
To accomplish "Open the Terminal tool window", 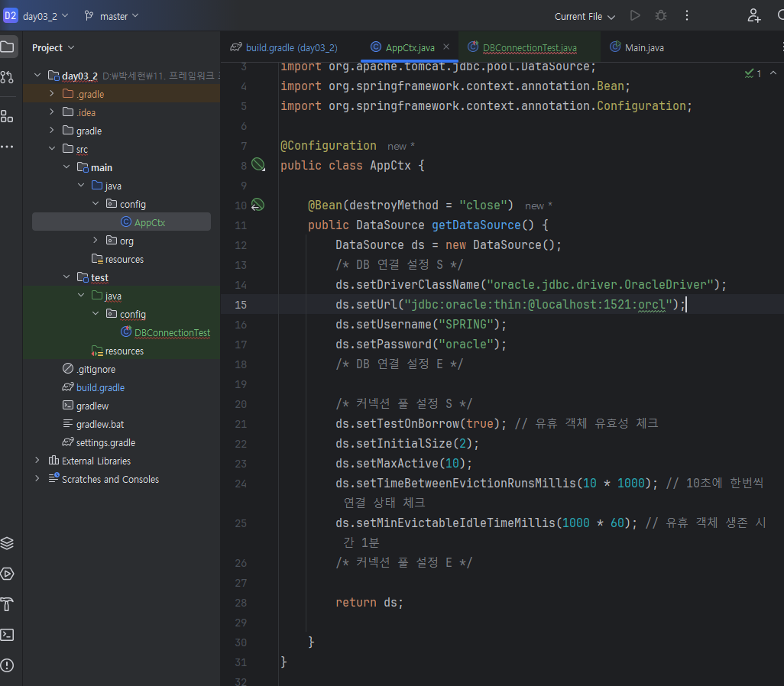I will (7, 635).
